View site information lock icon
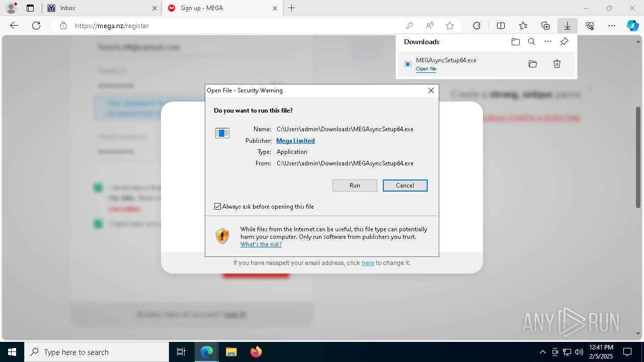 (63, 26)
